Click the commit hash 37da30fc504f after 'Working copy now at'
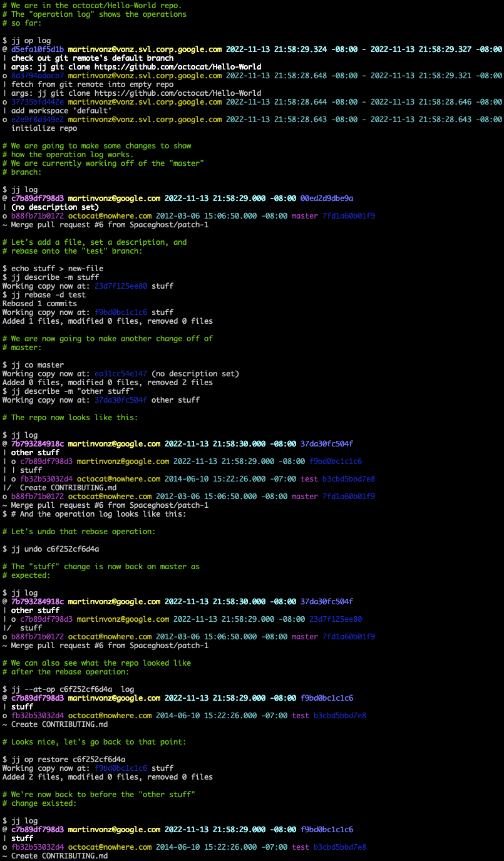 (121, 400)
